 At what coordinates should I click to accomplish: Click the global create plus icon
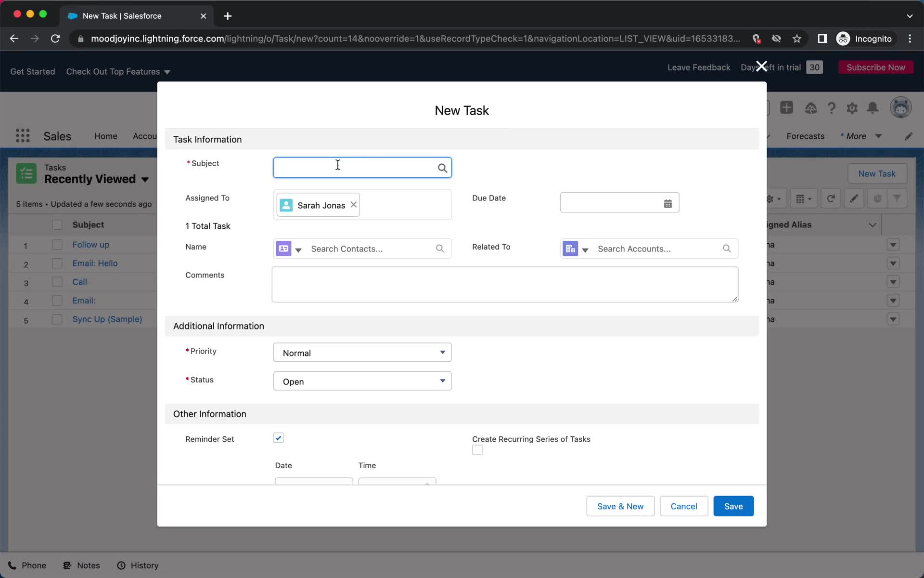click(787, 107)
